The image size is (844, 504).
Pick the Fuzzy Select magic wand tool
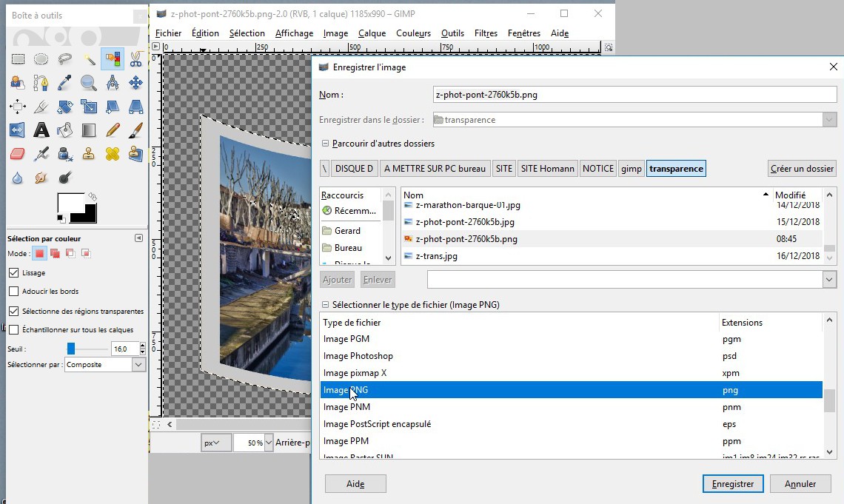tap(88, 59)
